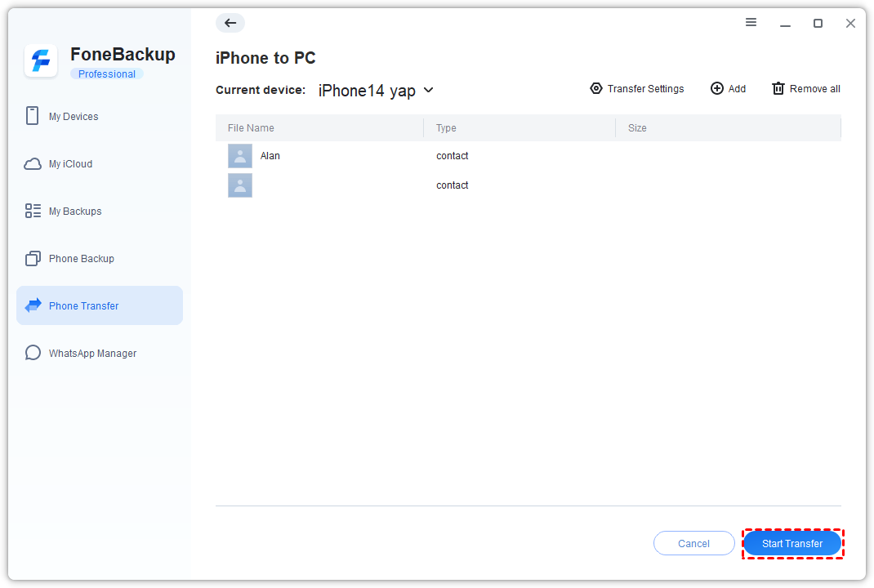
Task: Select Alan's contact avatar
Action: (240, 156)
